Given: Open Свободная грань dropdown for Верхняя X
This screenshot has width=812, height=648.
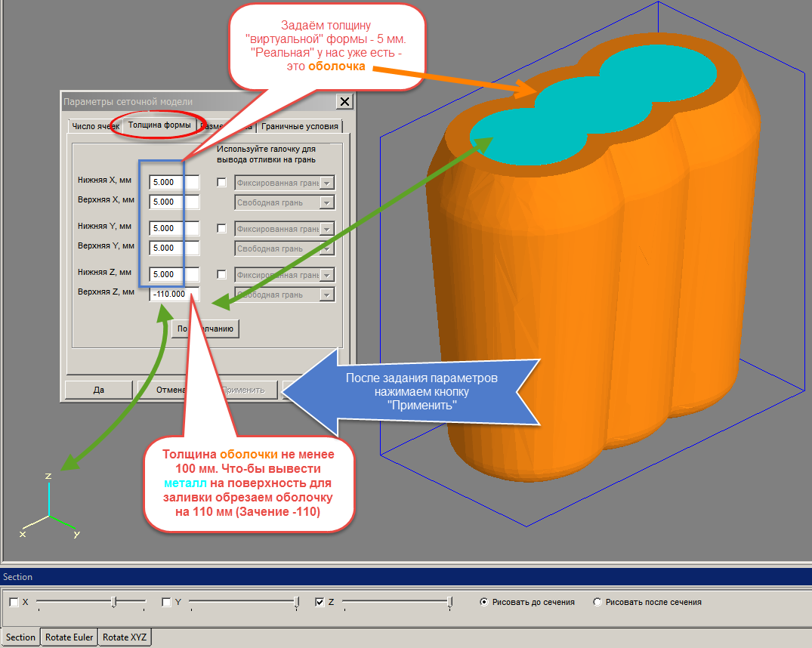Looking at the screenshot, I should coord(285,202).
